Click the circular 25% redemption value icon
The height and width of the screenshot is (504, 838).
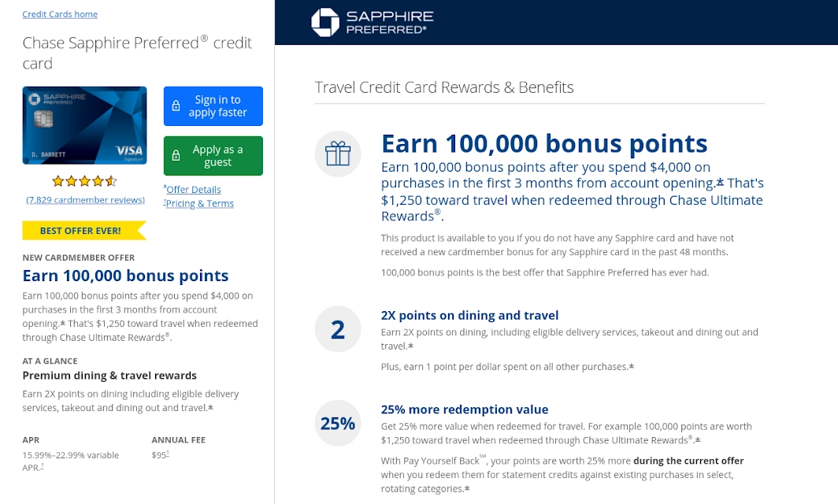[338, 423]
